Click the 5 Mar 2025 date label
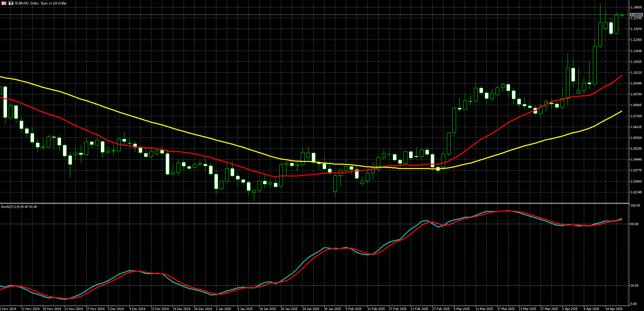 click(461, 309)
